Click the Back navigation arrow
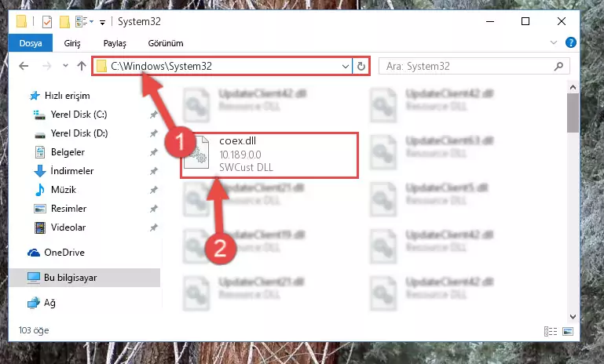The height and width of the screenshot is (364, 604). click(x=24, y=66)
